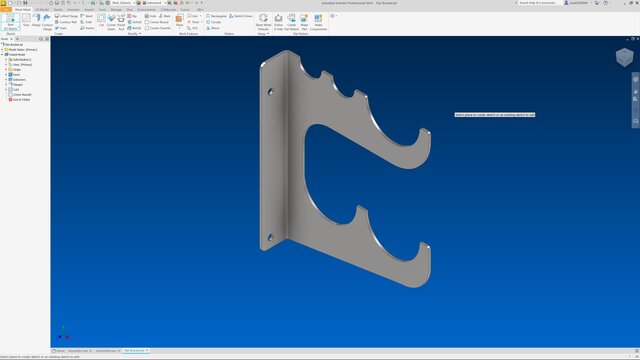
Task: Select the Mirror tool
Action: coord(213,28)
